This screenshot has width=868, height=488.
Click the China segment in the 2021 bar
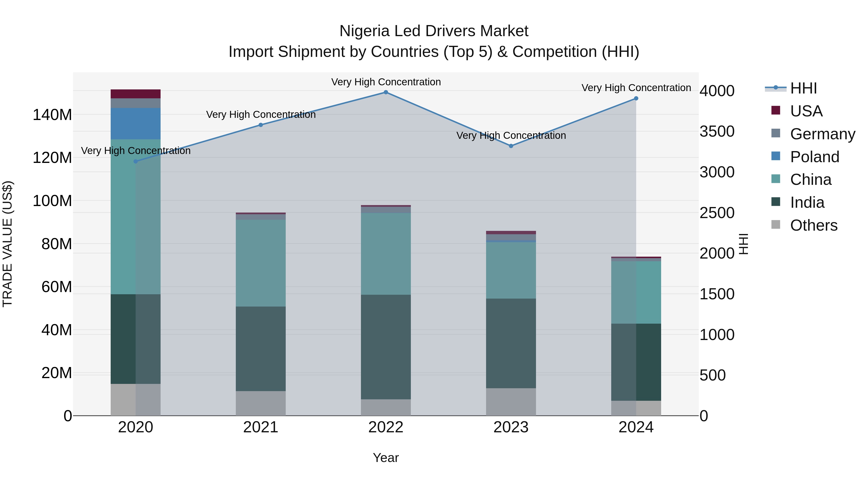[261, 263]
